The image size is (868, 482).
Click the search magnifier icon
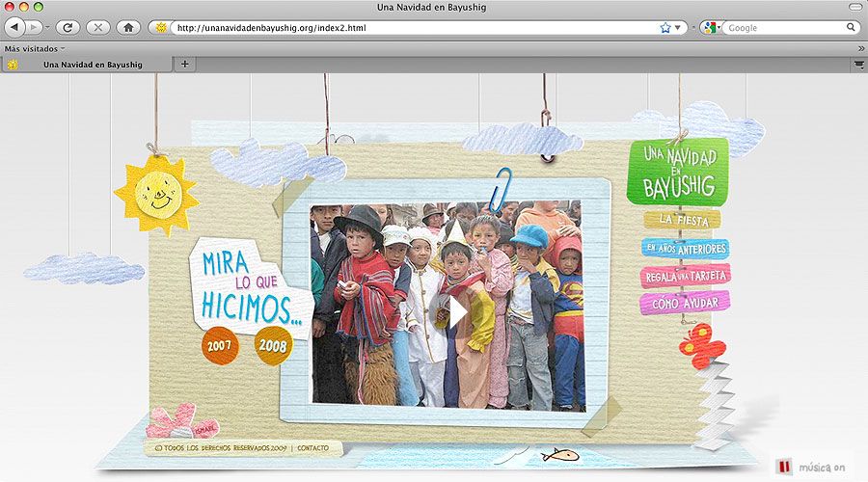point(851,27)
